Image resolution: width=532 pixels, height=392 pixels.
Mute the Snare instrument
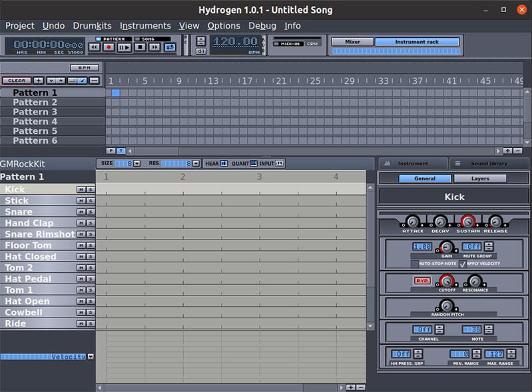click(x=81, y=212)
